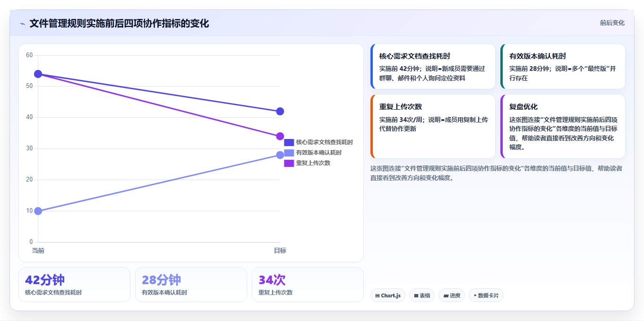Click the lightning icon beside the title
The height and width of the screenshot is (321, 644).
[x=23, y=24]
